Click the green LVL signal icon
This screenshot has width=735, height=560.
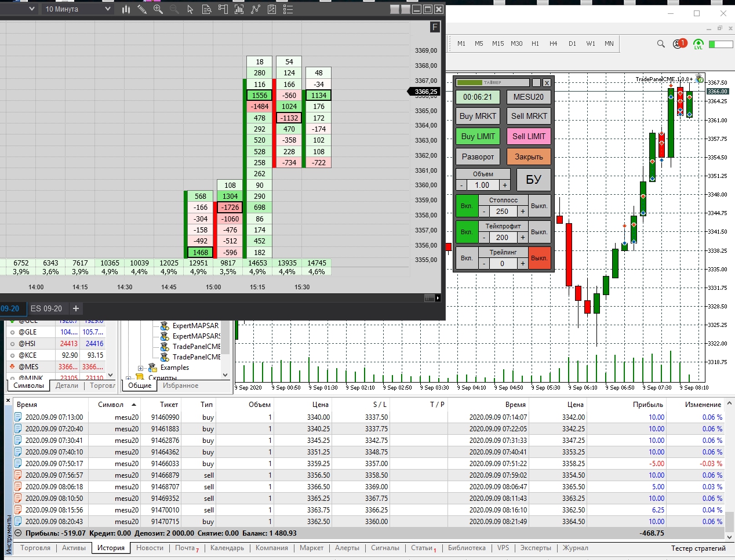point(698,44)
